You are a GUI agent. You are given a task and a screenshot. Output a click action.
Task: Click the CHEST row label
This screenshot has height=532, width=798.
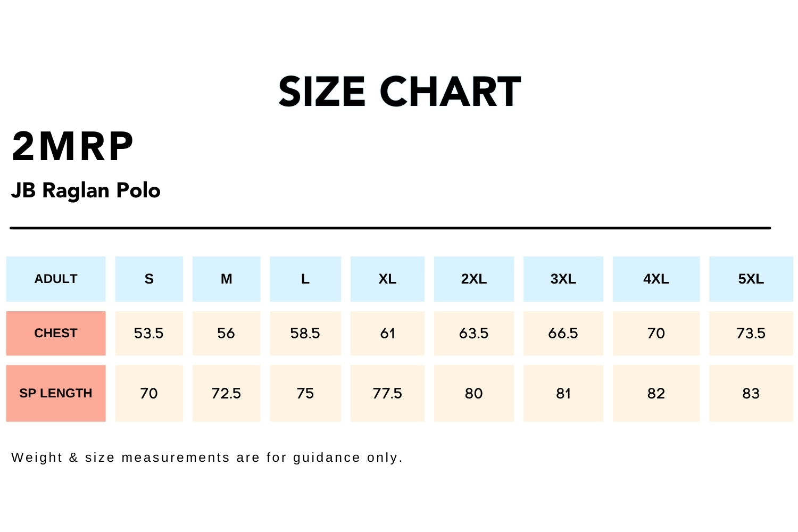(x=56, y=333)
